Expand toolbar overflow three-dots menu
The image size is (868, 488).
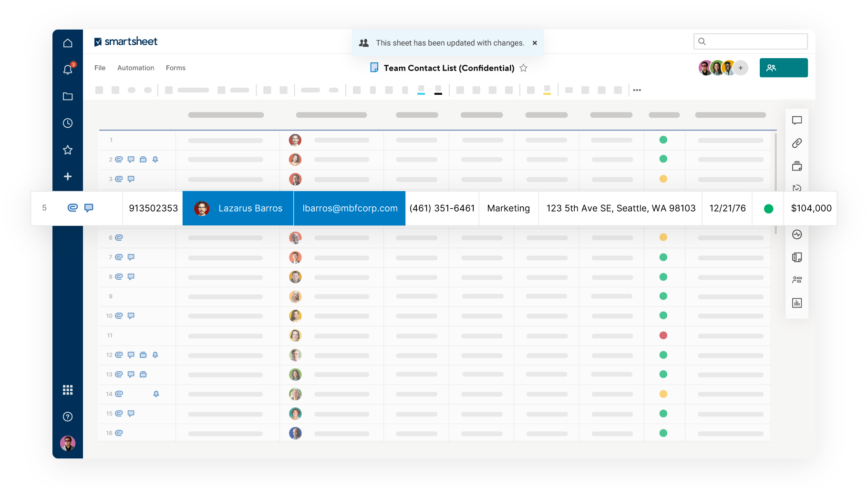[x=637, y=90]
